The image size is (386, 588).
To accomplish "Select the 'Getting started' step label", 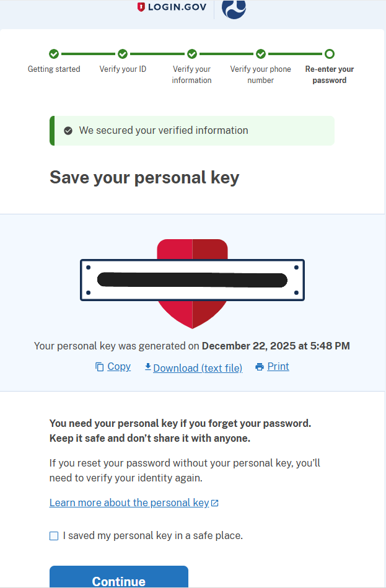I will point(54,69).
